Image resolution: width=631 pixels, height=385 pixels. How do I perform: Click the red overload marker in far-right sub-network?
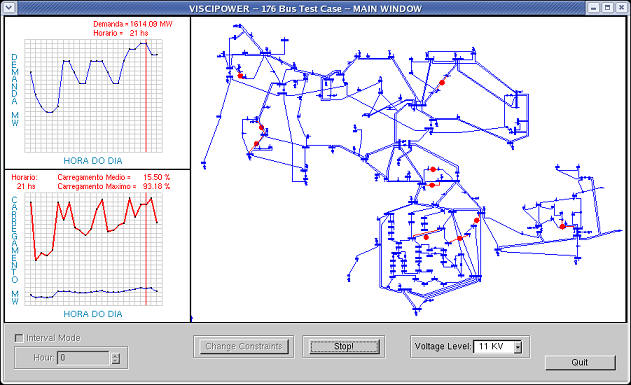pos(562,227)
